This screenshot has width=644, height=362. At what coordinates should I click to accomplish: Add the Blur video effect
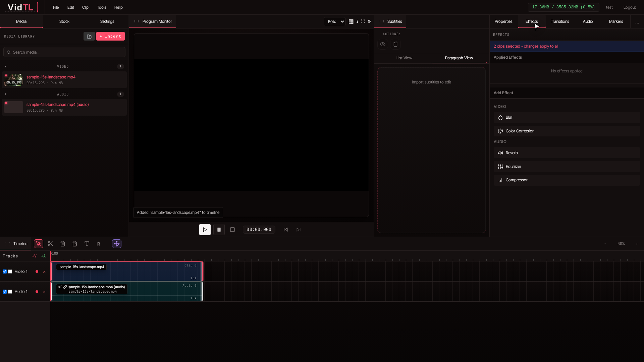coord(567,117)
